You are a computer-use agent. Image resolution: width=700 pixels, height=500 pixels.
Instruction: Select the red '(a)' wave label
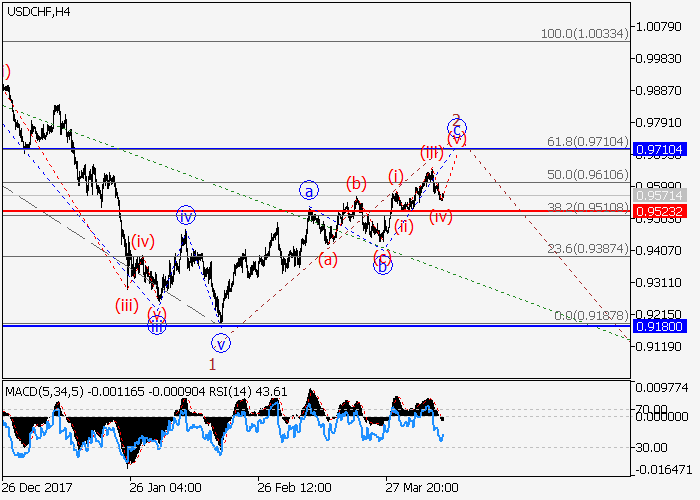[x=327, y=260]
